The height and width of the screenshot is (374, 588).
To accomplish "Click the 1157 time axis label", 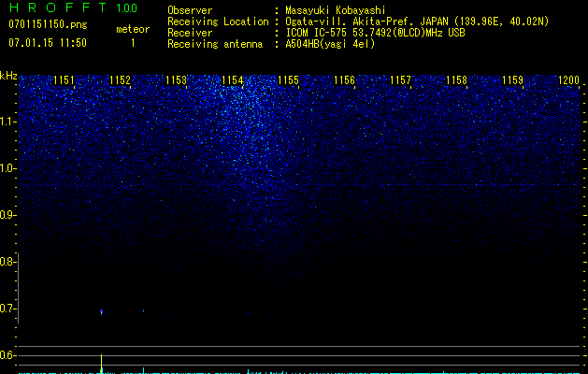I will coord(400,79).
